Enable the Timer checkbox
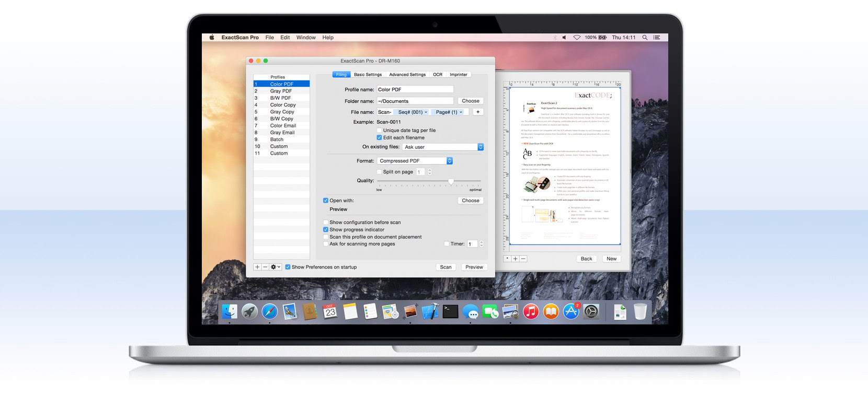The width and height of the screenshot is (868, 397). [447, 243]
